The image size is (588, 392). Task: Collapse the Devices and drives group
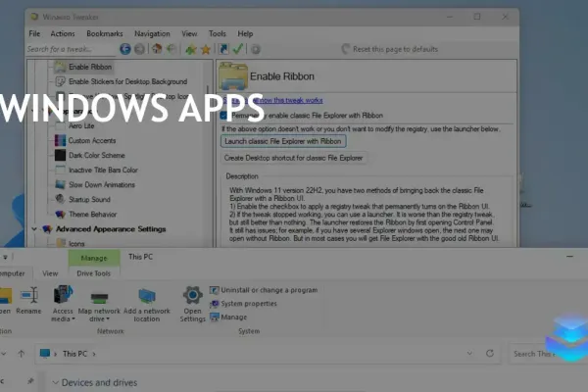click(56, 382)
